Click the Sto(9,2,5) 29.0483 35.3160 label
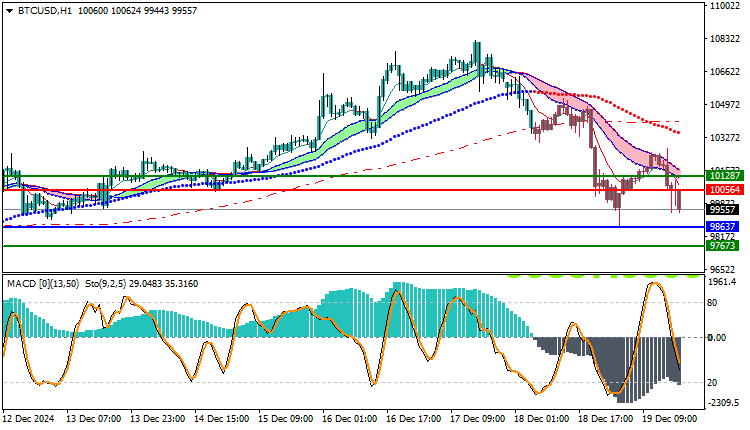This screenshot has height=430, width=750. (x=142, y=284)
